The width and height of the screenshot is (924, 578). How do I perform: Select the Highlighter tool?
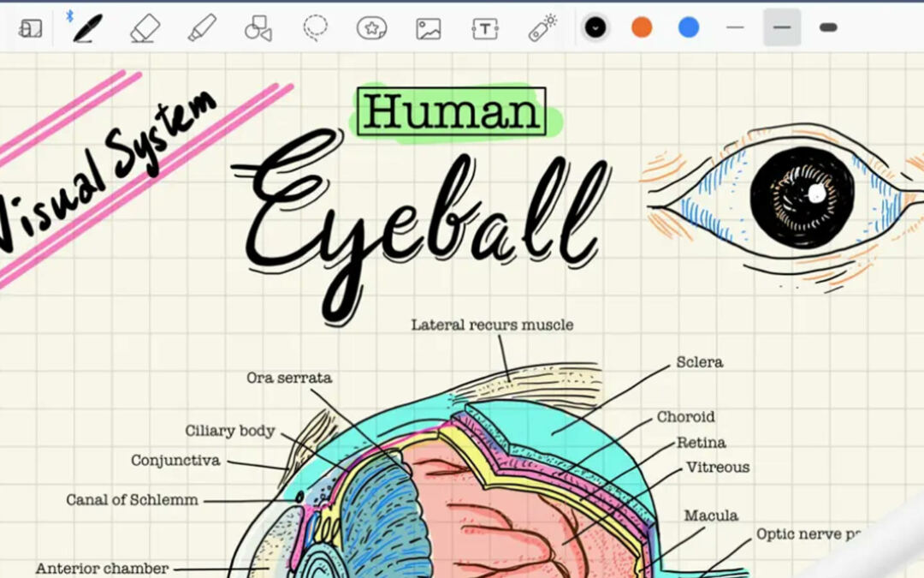[x=202, y=27]
